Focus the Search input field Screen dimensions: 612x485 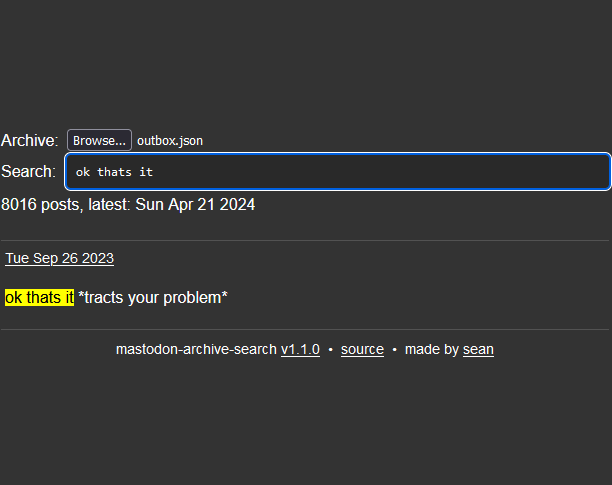[x=337, y=172]
